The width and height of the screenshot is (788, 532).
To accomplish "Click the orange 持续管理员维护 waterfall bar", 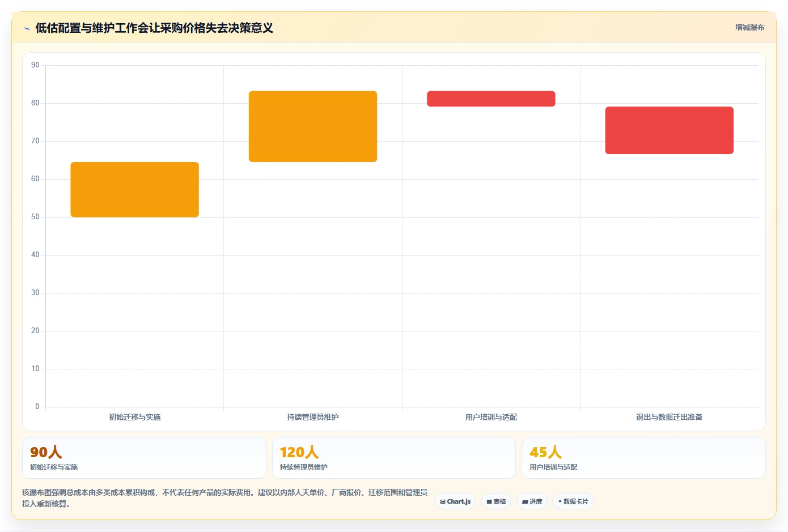I will pos(313,126).
